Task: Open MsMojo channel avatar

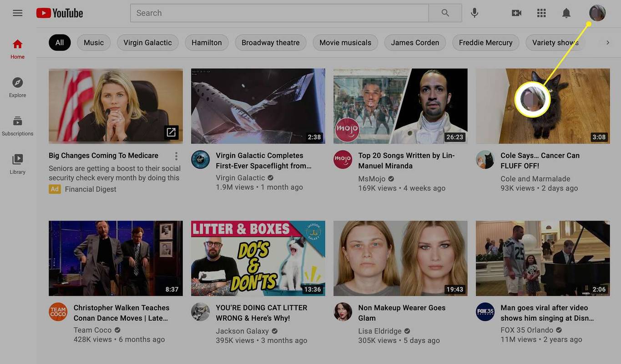Action: coord(343,160)
